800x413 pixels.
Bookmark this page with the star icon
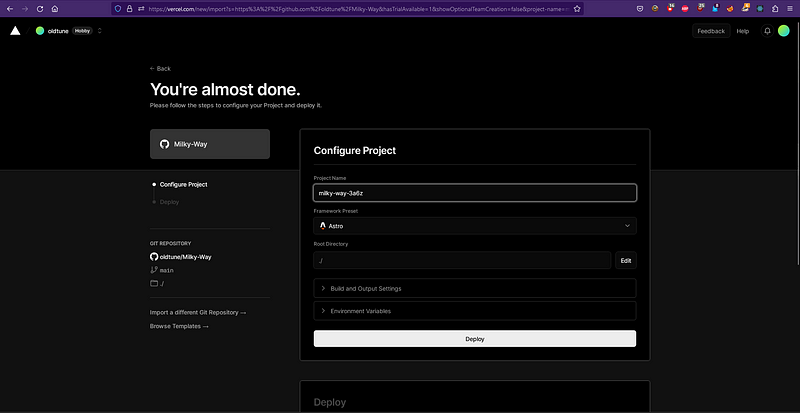coord(577,9)
